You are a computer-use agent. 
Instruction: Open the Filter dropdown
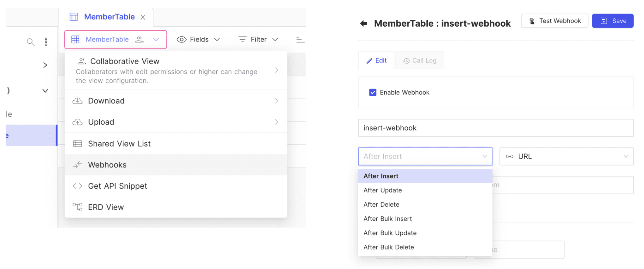(x=258, y=40)
